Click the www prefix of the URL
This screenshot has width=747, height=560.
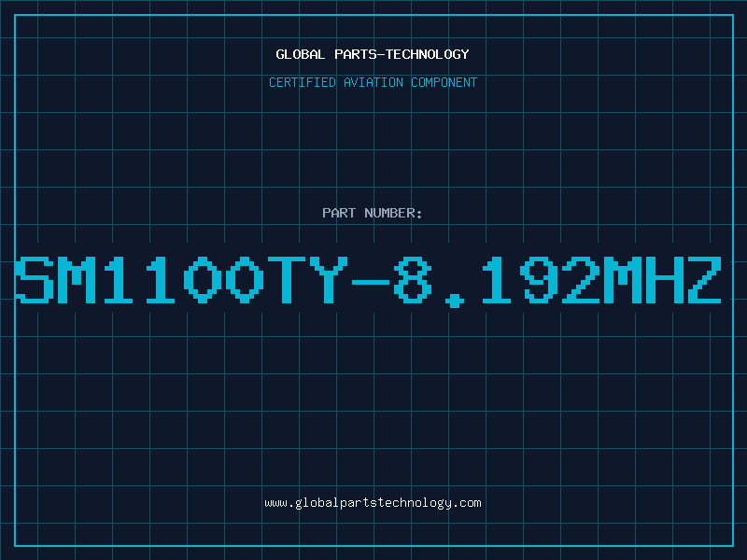point(276,504)
